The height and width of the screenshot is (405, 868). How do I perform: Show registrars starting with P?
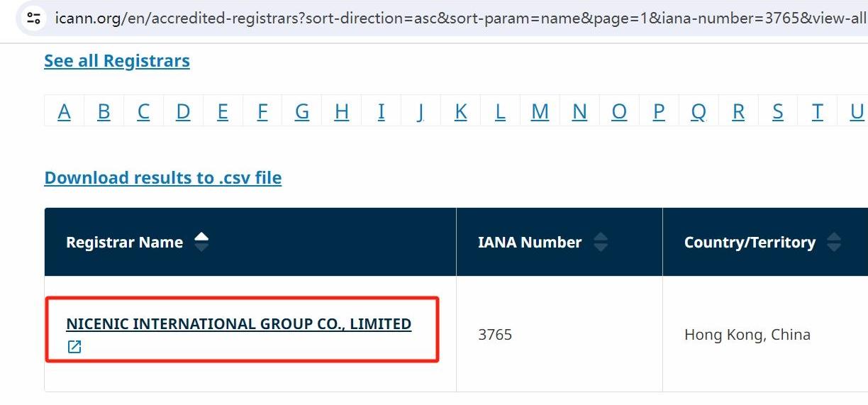[x=659, y=111]
